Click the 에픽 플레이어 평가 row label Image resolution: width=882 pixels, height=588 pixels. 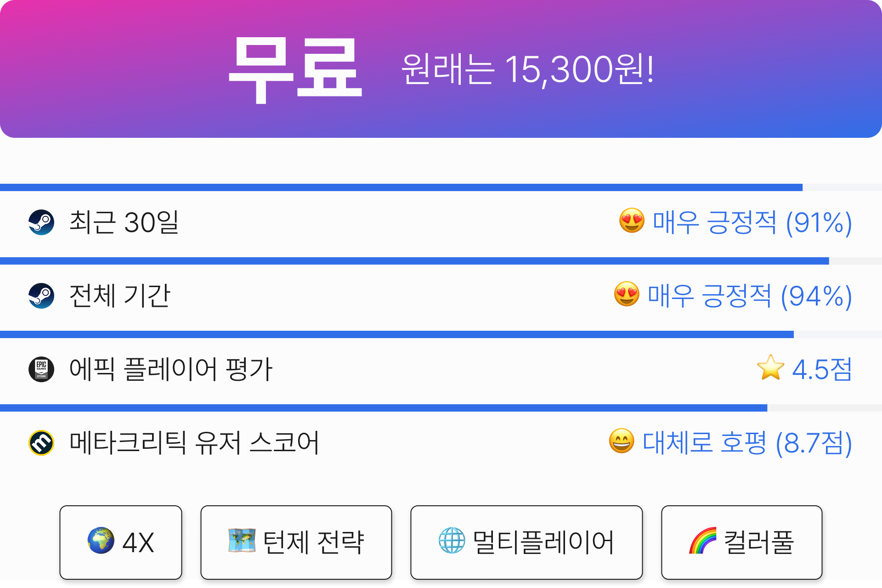pyautogui.click(x=171, y=369)
